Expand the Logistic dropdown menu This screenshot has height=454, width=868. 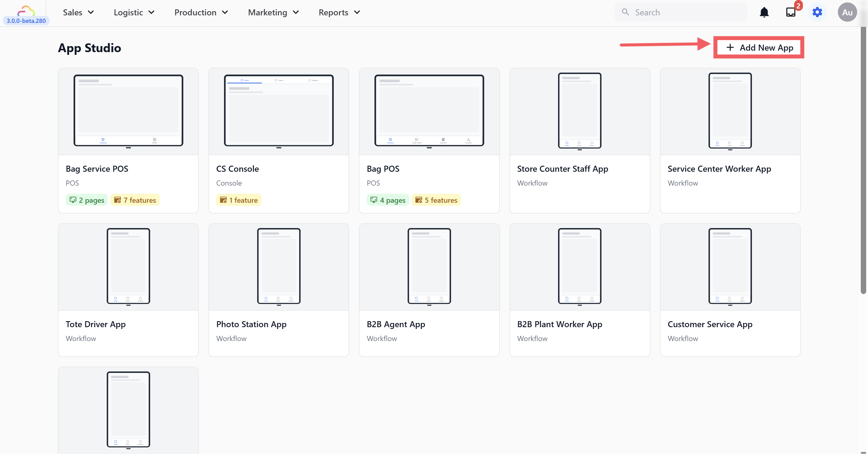point(134,12)
